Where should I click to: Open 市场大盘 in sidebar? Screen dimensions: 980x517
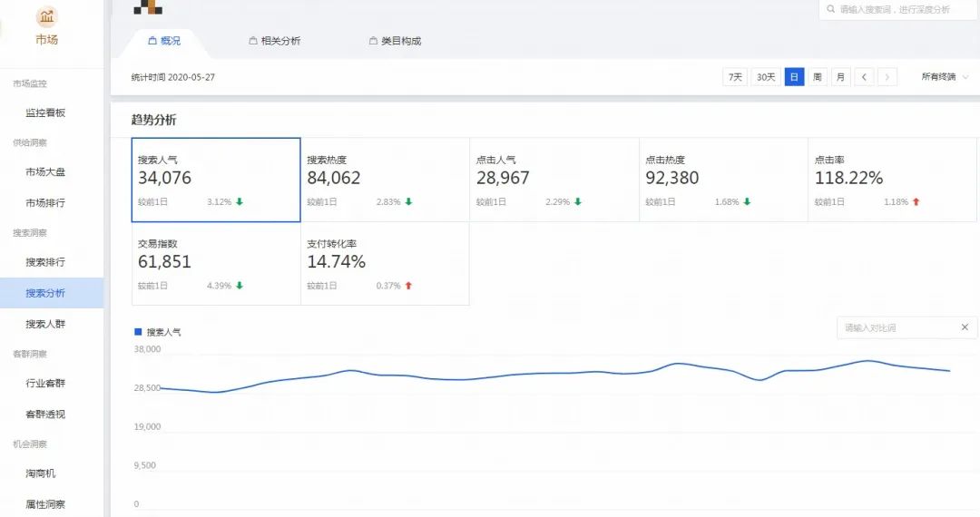tap(45, 171)
